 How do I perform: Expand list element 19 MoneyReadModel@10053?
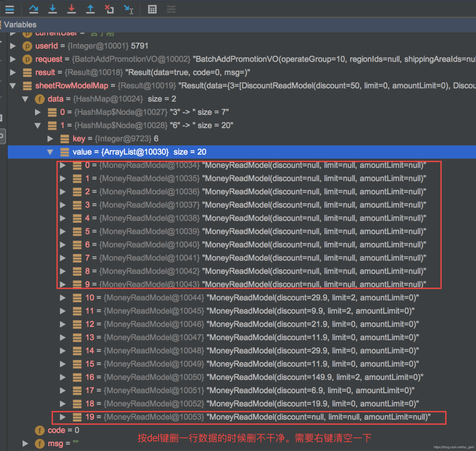[63, 417]
